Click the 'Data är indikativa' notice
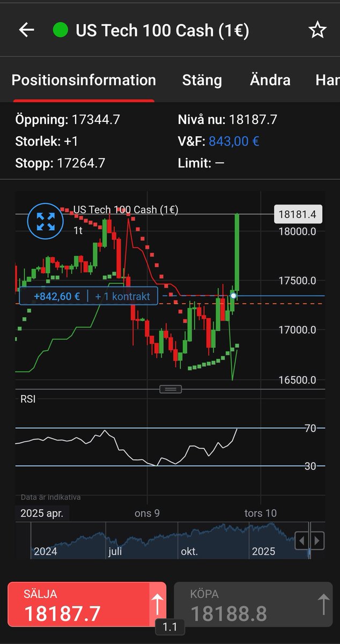This screenshot has height=644, width=340. coord(51,497)
